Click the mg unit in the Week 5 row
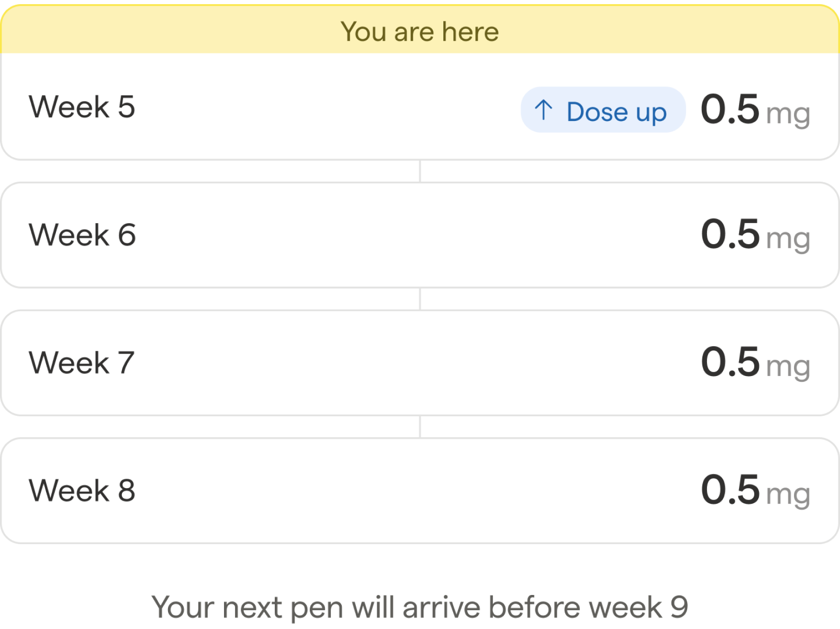The height and width of the screenshot is (629, 840). coord(788,114)
